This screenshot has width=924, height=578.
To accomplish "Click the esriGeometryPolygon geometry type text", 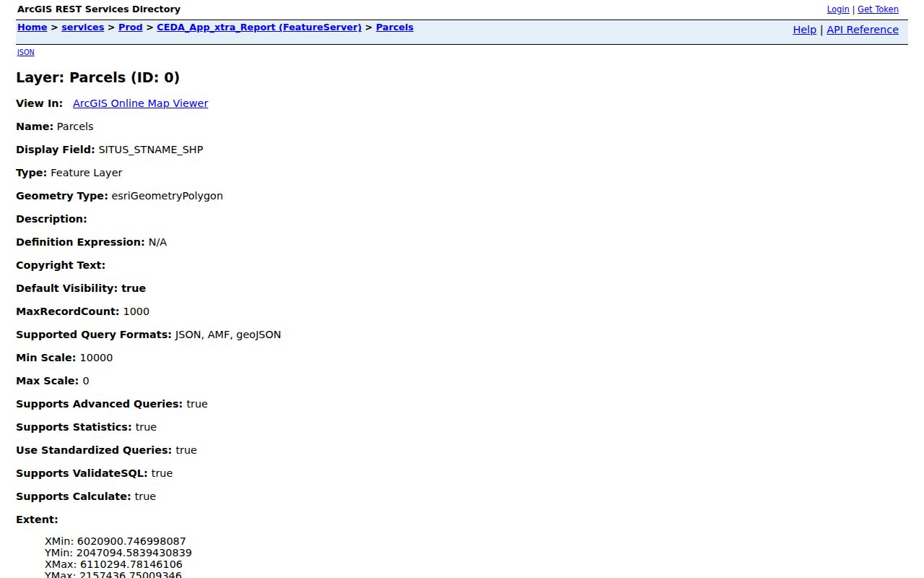I will [x=167, y=196].
